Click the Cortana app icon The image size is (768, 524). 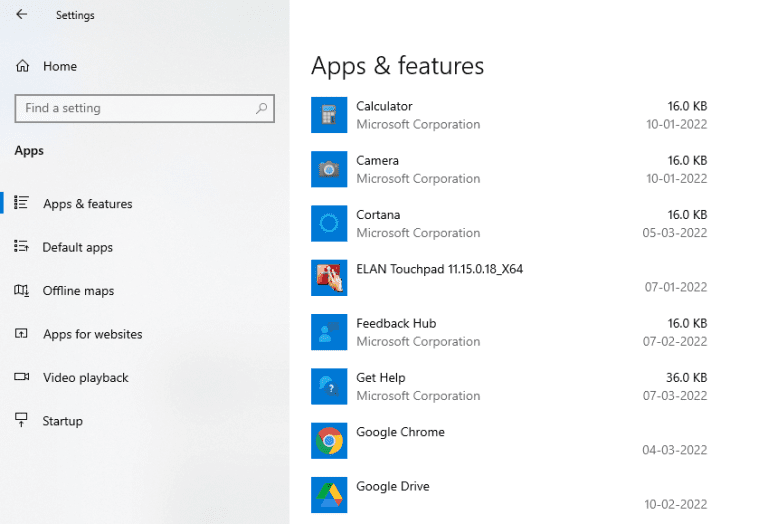329,223
